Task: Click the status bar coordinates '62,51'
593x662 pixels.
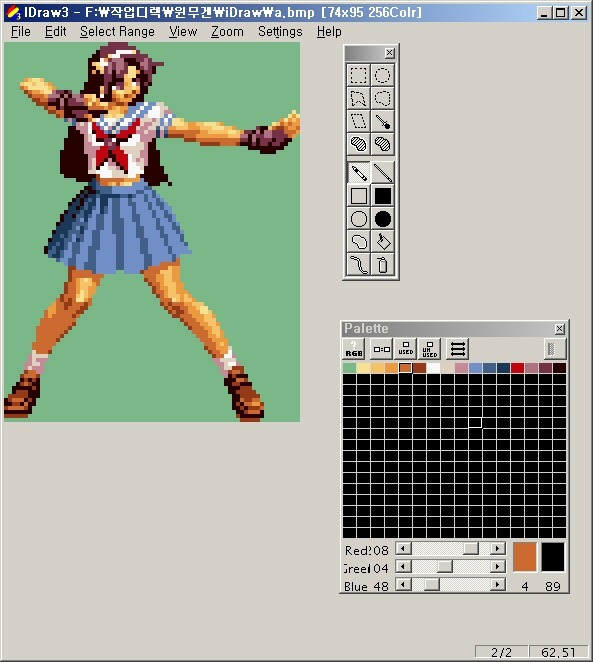Action: point(558,652)
